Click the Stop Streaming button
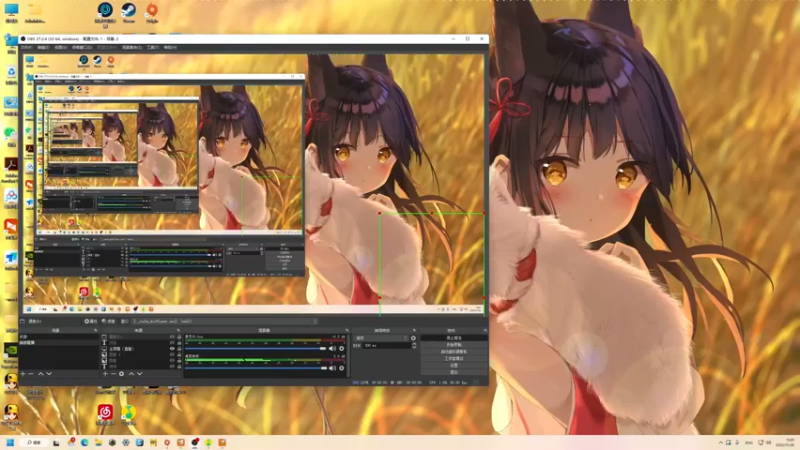The width and height of the screenshot is (800, 450). [454, 338]
